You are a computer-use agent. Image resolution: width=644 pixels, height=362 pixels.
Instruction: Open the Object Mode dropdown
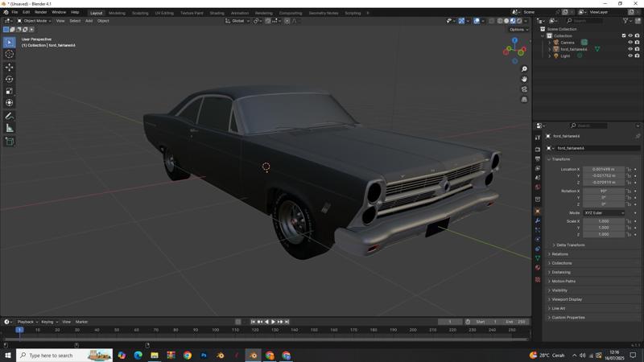(34, 21)
